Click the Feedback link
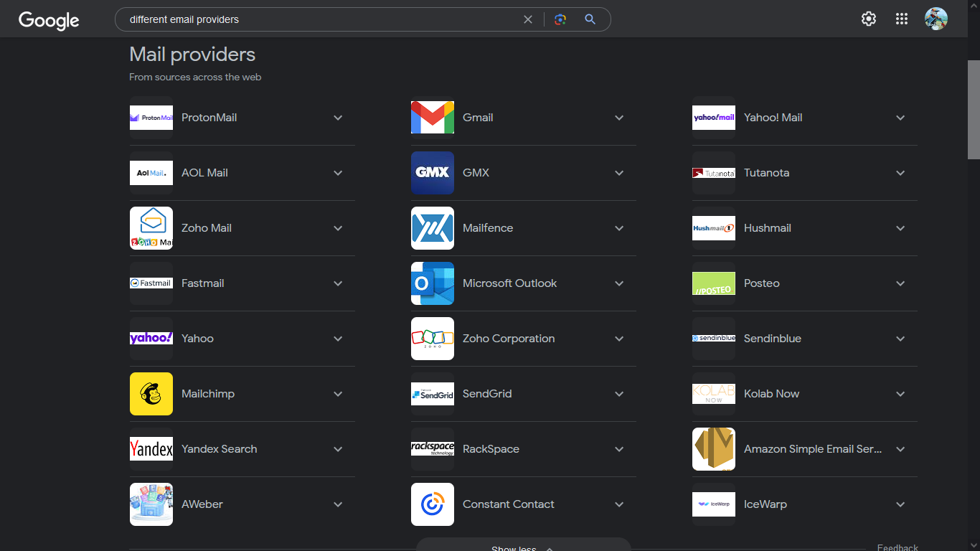Screen dimensions: 980x551 pos(897,547)
